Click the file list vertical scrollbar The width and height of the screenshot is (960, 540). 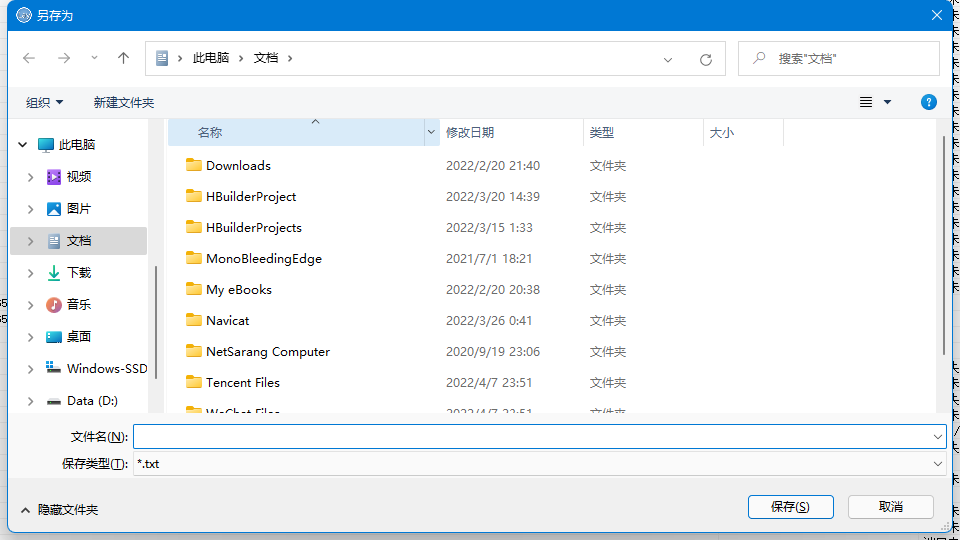(x=943, y=245)
